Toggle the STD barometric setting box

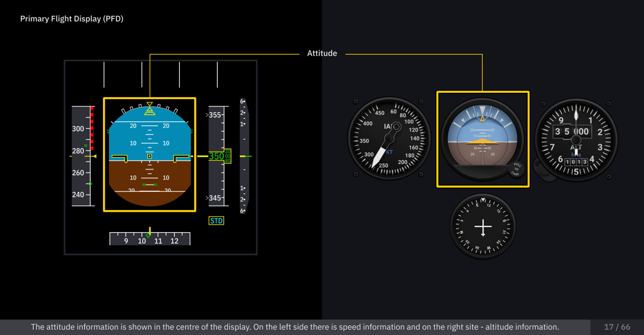click(216, 221)
